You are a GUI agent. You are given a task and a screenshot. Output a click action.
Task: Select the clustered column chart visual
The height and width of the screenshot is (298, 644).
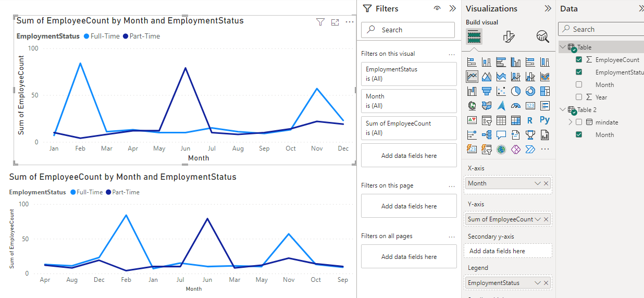516,62
